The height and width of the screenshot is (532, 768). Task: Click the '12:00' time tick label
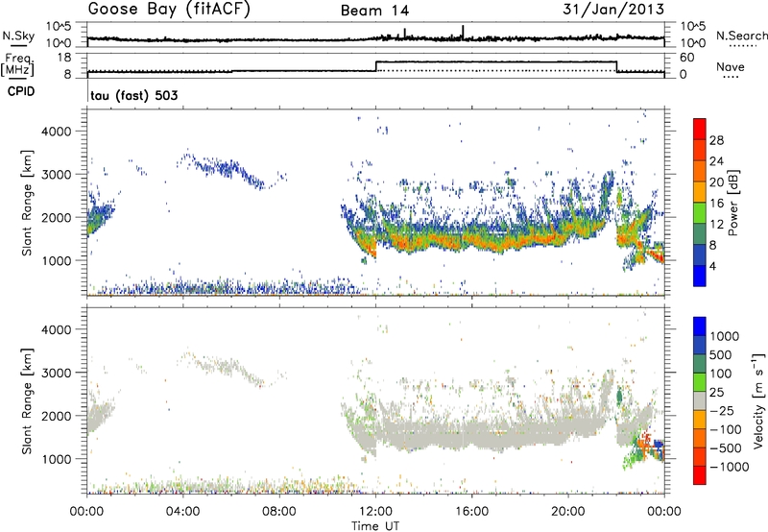click(375, 512)
